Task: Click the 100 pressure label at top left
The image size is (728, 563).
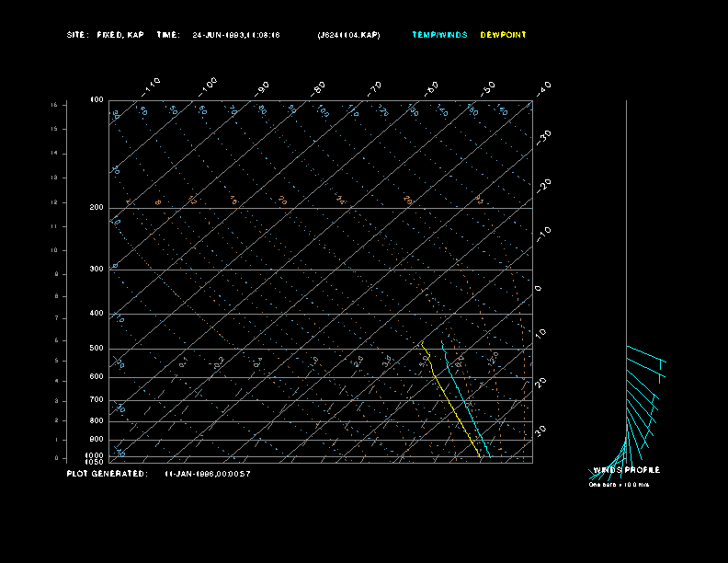Action: coord(96,99)
